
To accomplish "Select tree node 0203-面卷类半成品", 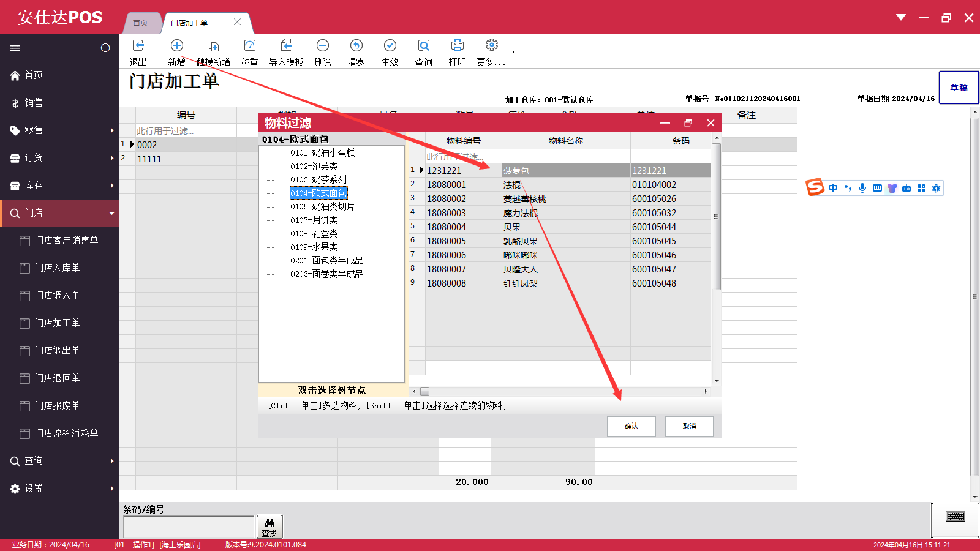I will [327, 274].
